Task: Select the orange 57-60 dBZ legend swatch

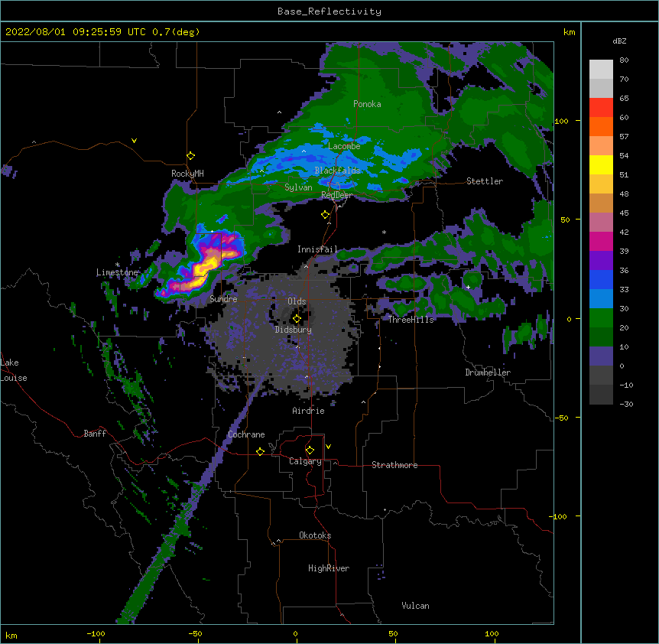Action: (x=601, y=126)
